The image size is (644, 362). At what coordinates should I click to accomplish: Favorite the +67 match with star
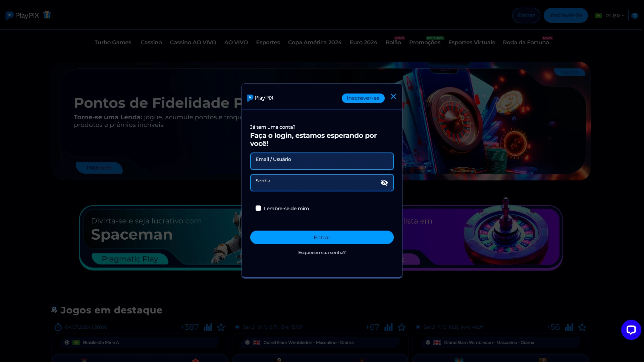coord(401,327)
